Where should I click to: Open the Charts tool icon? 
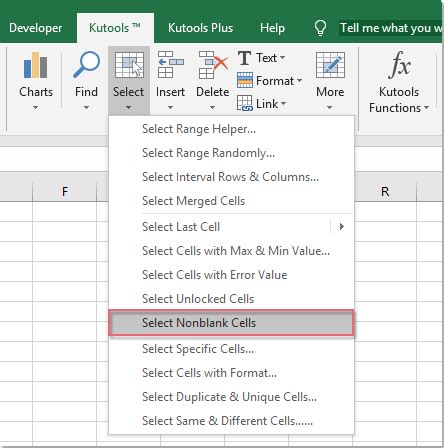click(x=36, y=66)
